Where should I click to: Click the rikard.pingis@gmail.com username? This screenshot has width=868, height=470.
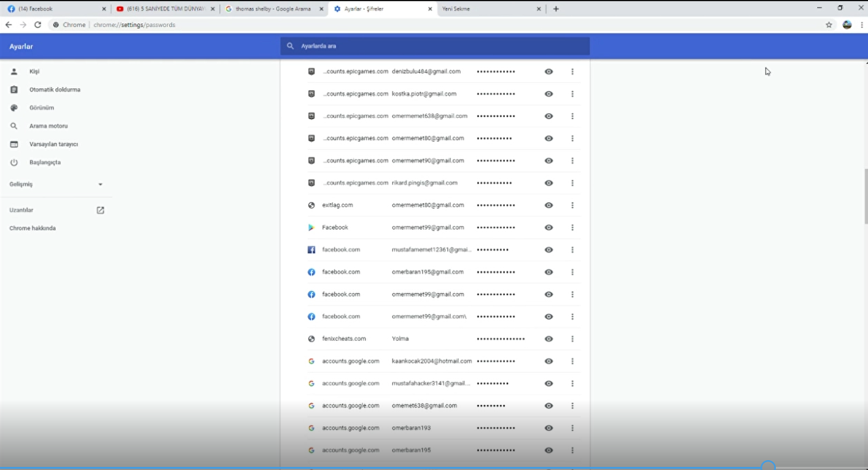(x=424, y=183)
